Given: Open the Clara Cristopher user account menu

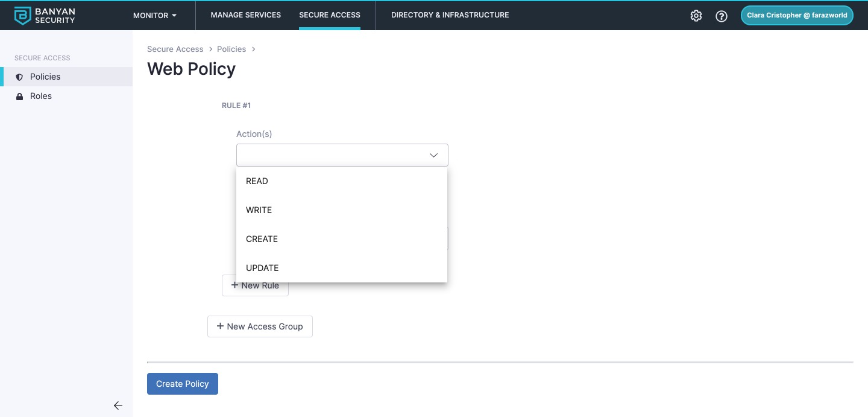Looking at the screenshot, I should [x=796, y=16].
